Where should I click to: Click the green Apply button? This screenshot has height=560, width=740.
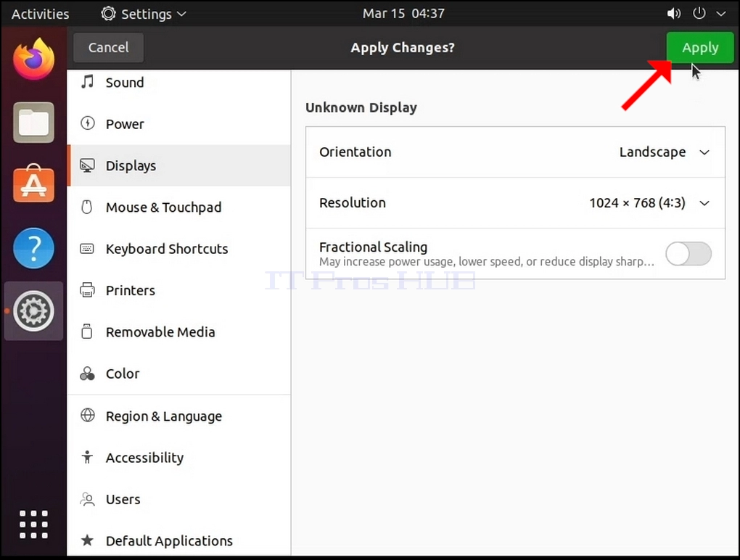[x=700, y=47]
